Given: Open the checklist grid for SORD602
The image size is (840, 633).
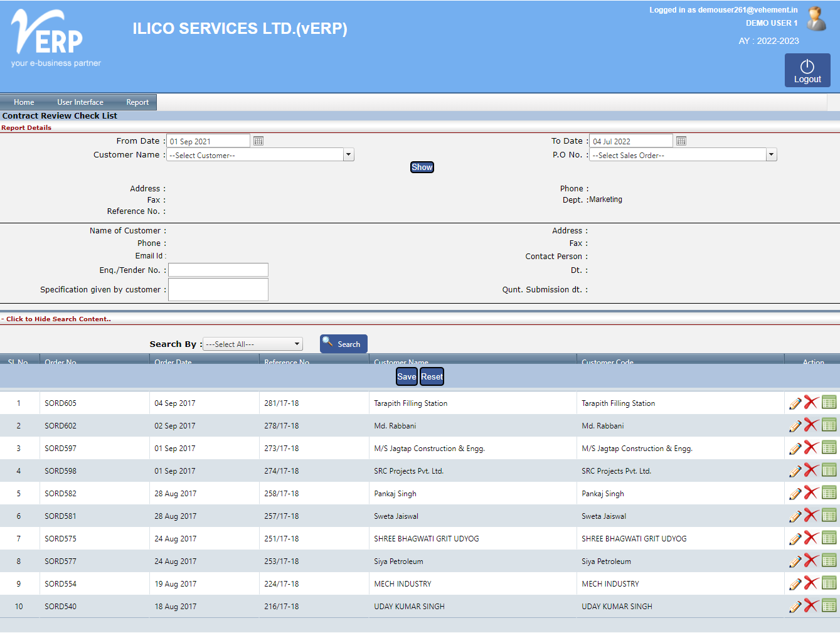Looking at the screenshot, I should point(829,425).
